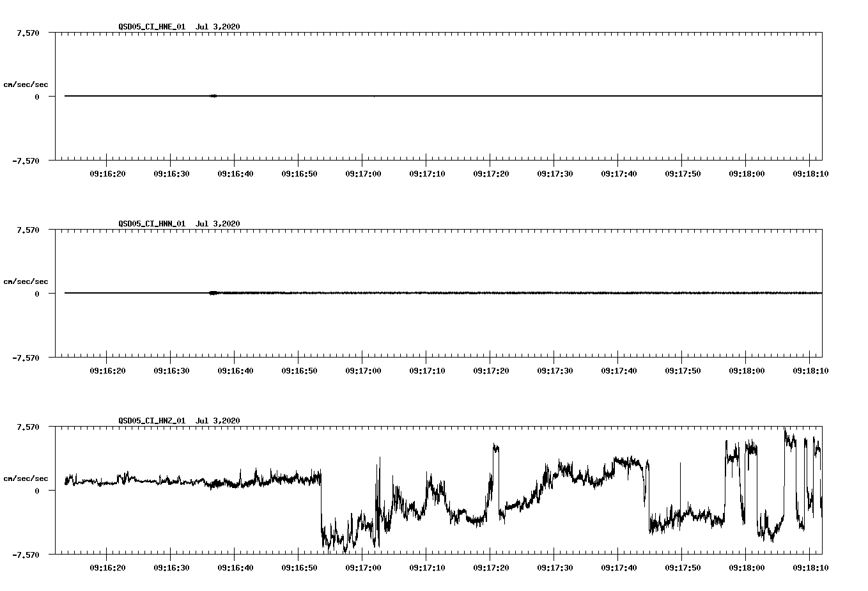Click the signal onset on HNN trace
The width and height of the screenshot is (868, 591).
(x=214, y=293)
